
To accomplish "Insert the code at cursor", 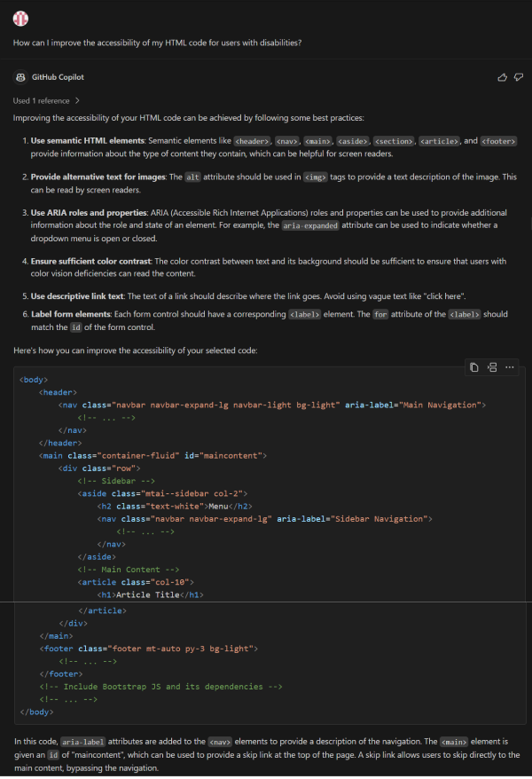I will point(492,367).
